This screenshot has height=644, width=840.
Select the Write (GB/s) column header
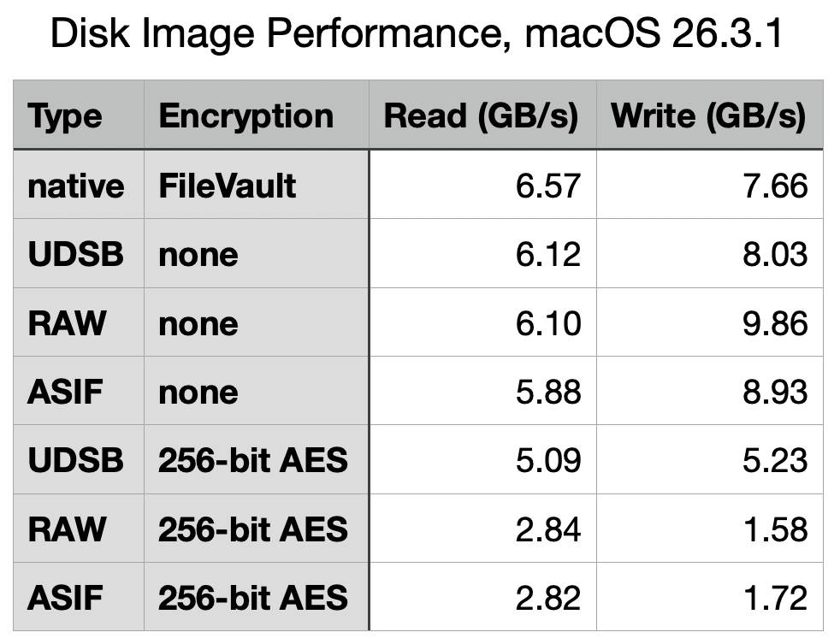click(709, 115)
